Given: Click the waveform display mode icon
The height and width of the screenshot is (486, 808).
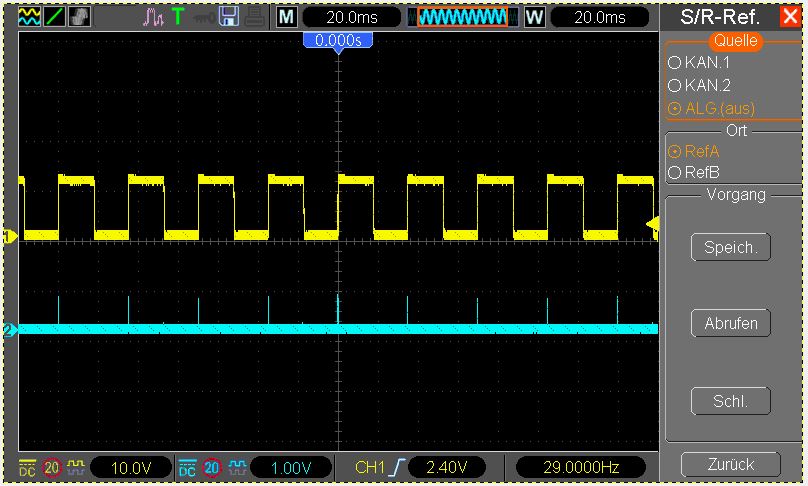Looking at the screenshot, I should (29, 17).
